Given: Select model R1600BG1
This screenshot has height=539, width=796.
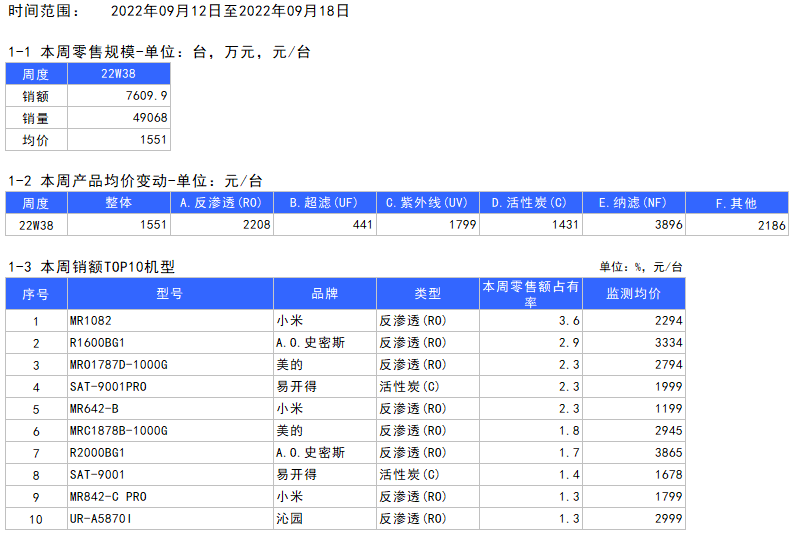Looking at the screenshot, I should [x=97, y=343].
